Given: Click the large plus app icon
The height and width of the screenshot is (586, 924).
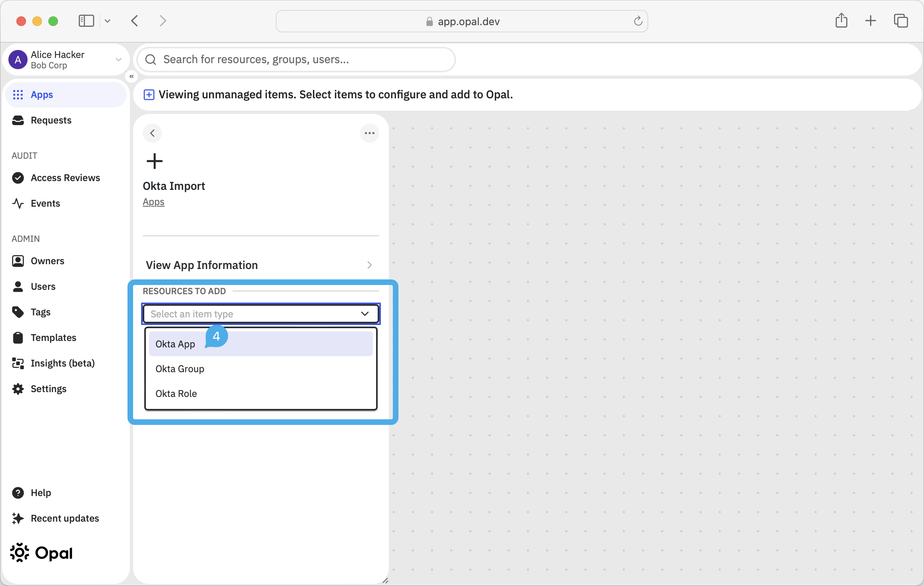Looking at the screenshot, I should [x=155, y=161].
